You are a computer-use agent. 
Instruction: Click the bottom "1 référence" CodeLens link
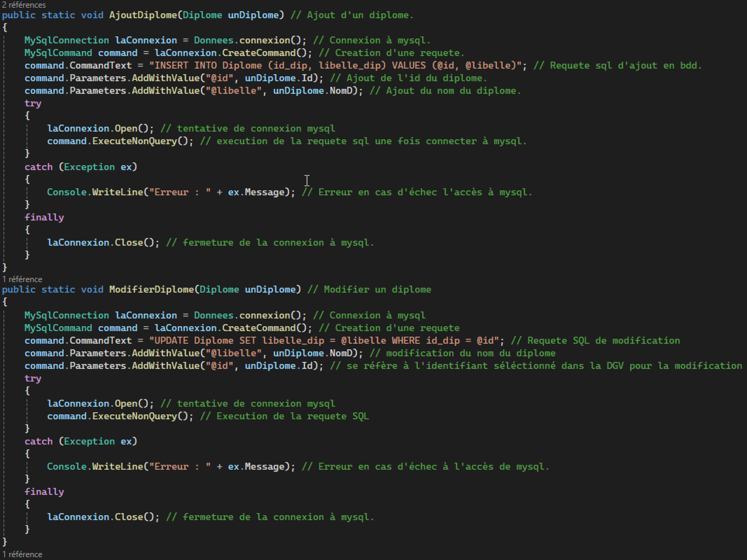[22, 554]
